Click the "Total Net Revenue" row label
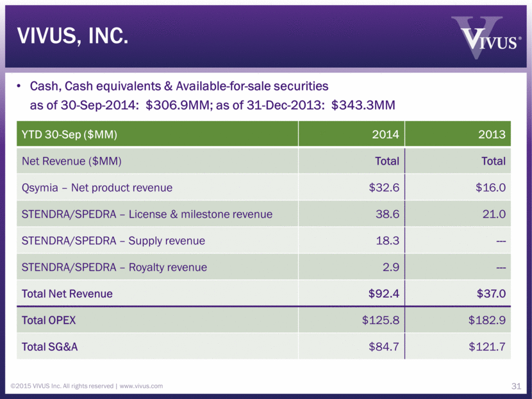This screenshot has width=532, height=399. pos(67,294)
